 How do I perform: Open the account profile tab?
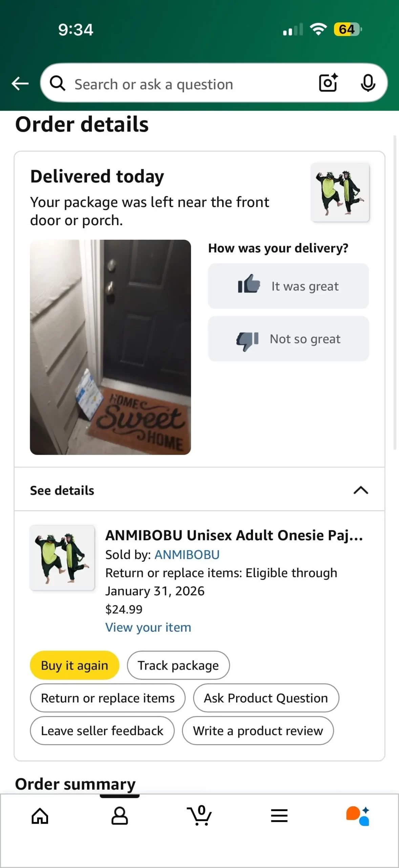point(120,815)
